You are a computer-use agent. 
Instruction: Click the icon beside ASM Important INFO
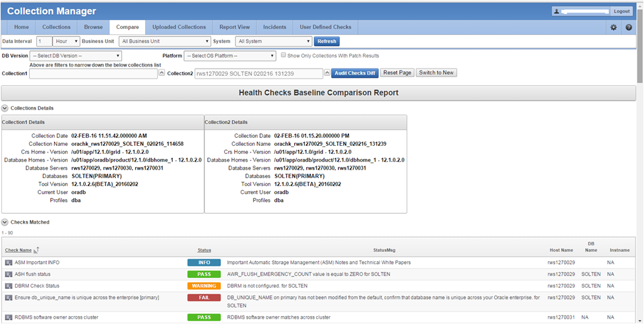pos(9,263)
